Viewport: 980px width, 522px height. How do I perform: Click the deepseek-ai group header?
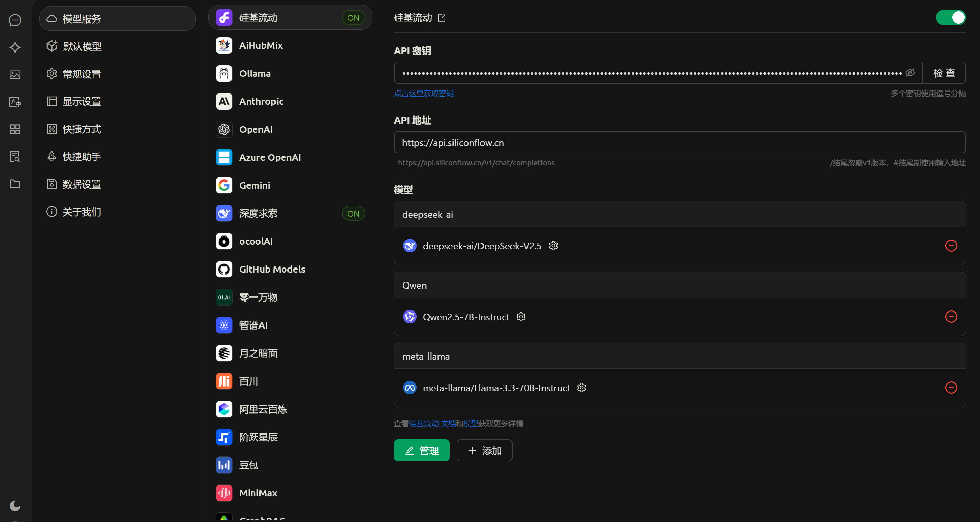point(680,214)
